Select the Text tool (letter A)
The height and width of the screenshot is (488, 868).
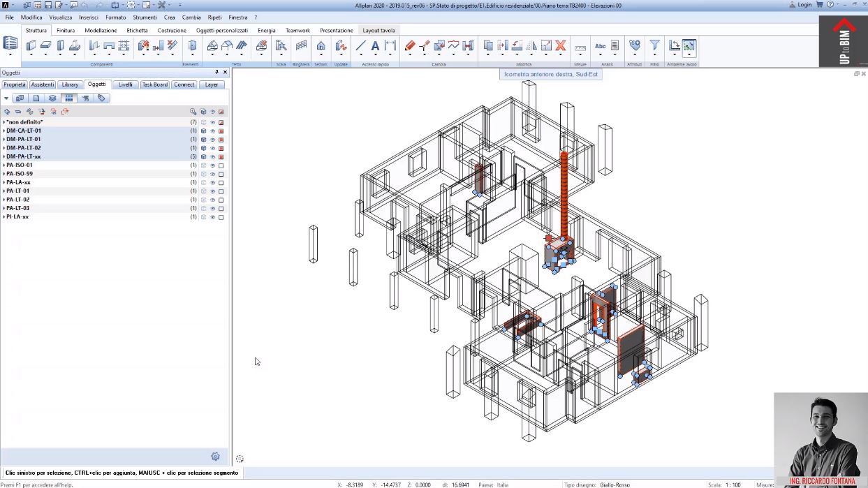[x=375, y=46]
